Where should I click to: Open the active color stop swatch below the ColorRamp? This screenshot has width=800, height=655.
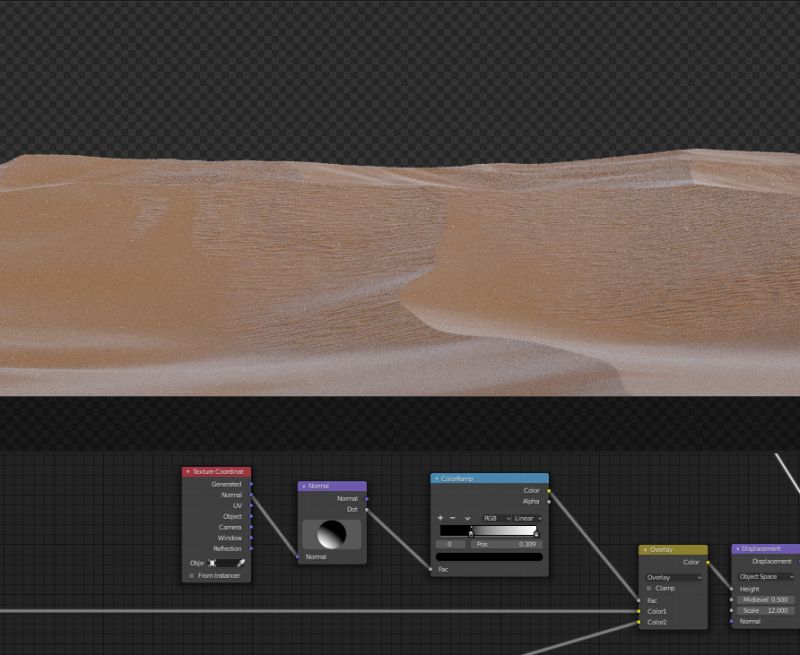490,556
